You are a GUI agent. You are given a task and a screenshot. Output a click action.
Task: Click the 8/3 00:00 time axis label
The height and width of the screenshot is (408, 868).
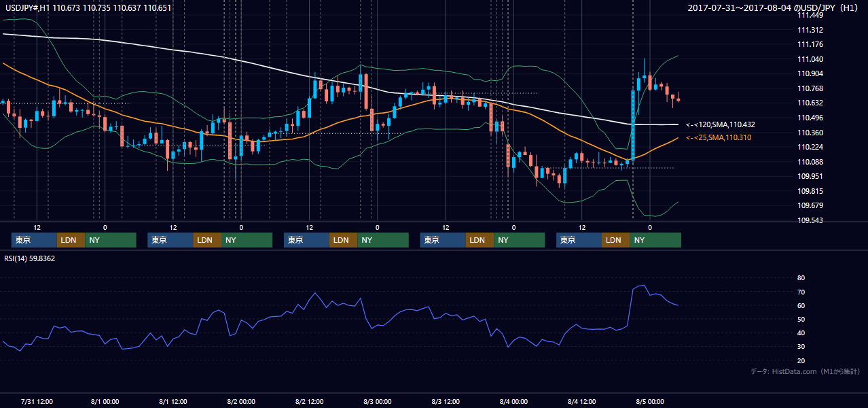(377, 401)
